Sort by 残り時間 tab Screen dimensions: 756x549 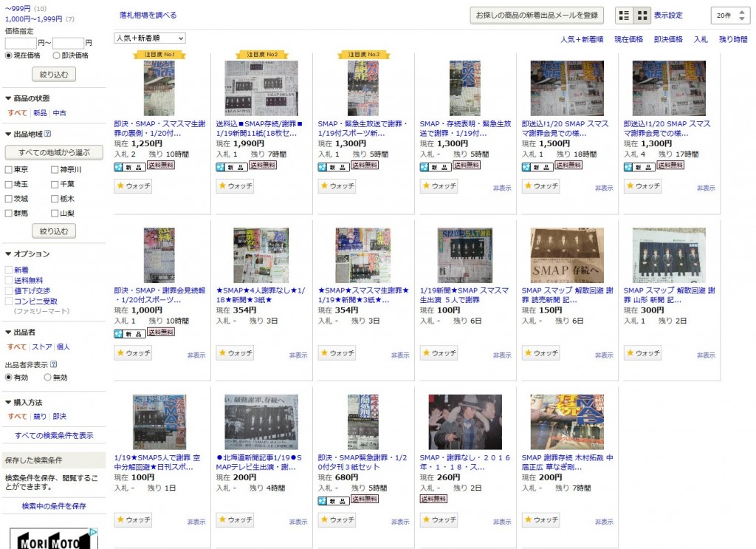[733, 40]
